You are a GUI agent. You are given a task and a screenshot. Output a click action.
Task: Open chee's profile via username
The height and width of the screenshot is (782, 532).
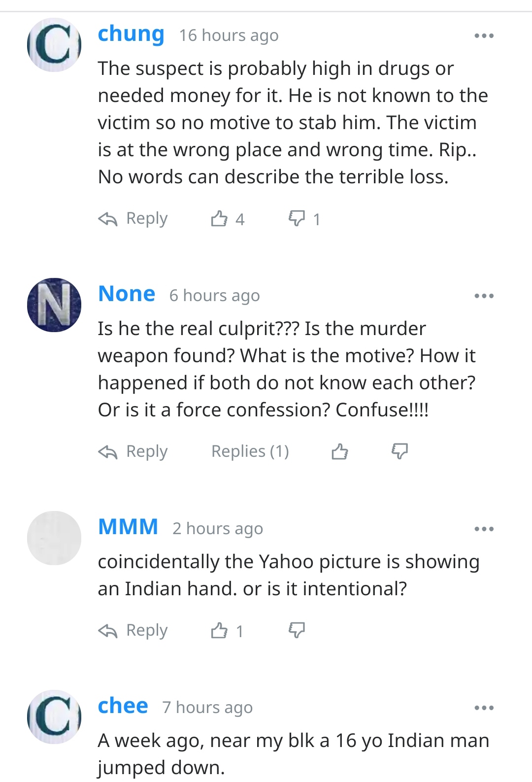(x=123, y=706)
